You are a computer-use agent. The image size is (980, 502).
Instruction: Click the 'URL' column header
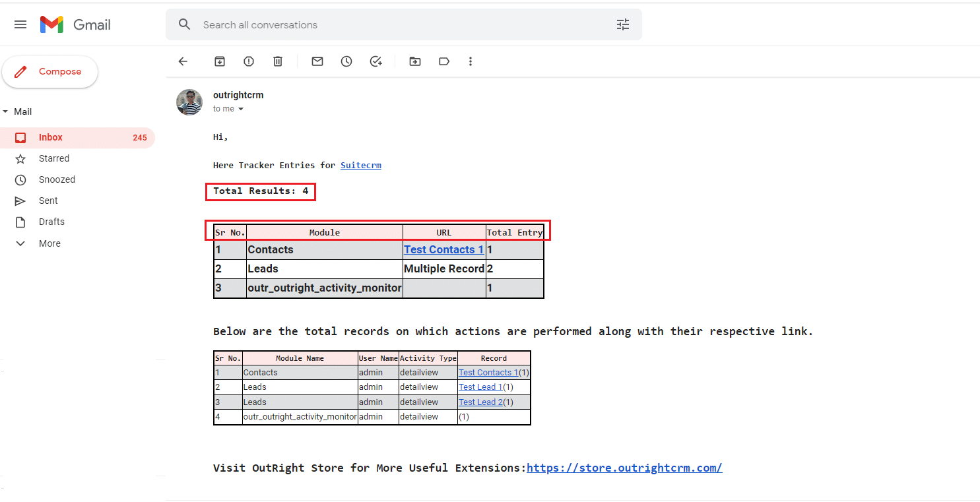444,232
